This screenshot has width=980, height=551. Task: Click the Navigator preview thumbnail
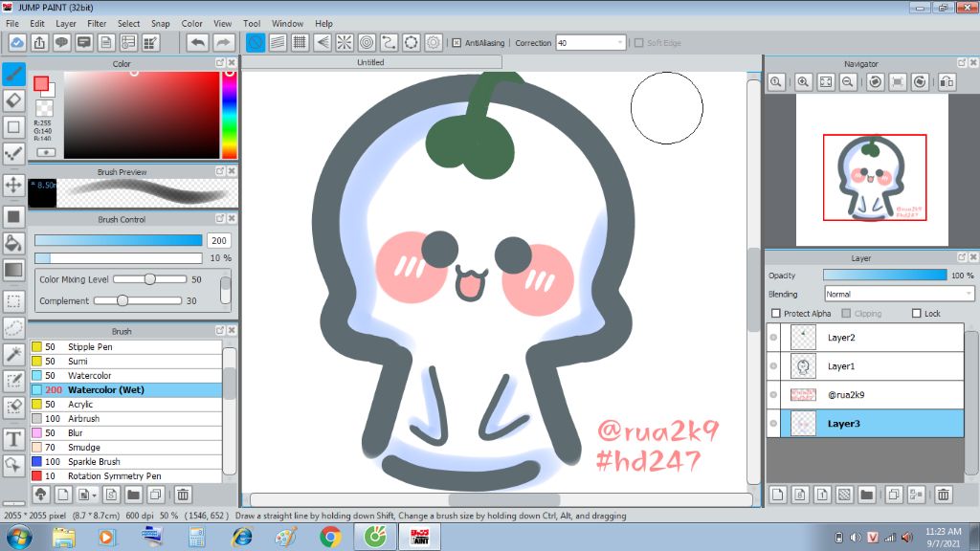(872, 170)
